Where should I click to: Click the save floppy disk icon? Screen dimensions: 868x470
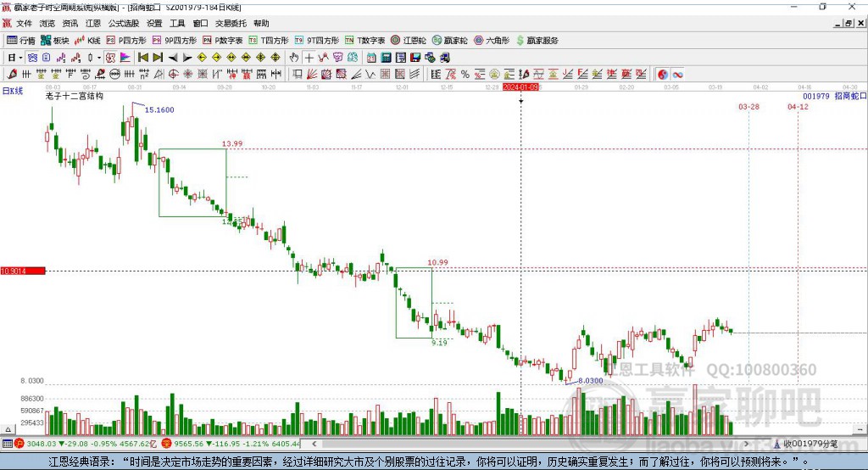point(415,58)
